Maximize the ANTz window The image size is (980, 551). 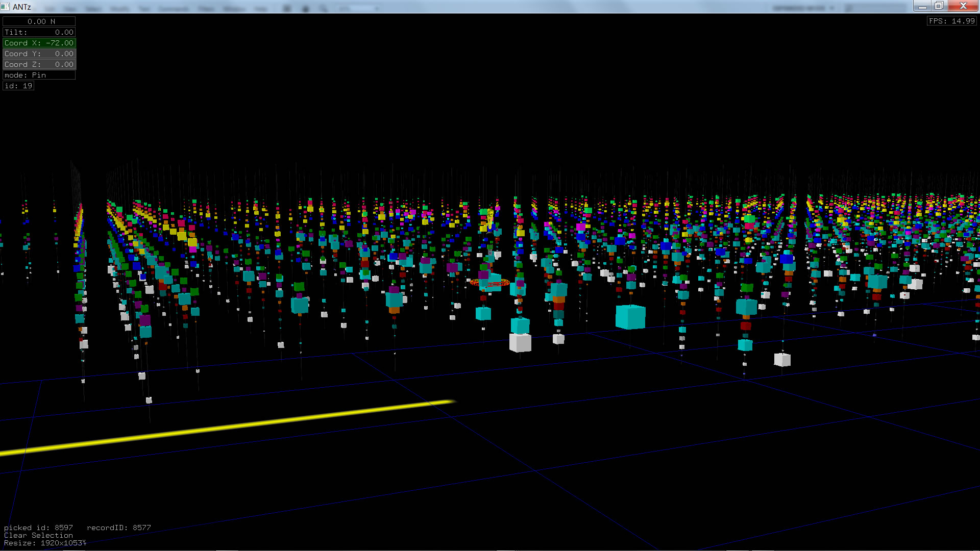pyautogui.click(x=939, y=6)
